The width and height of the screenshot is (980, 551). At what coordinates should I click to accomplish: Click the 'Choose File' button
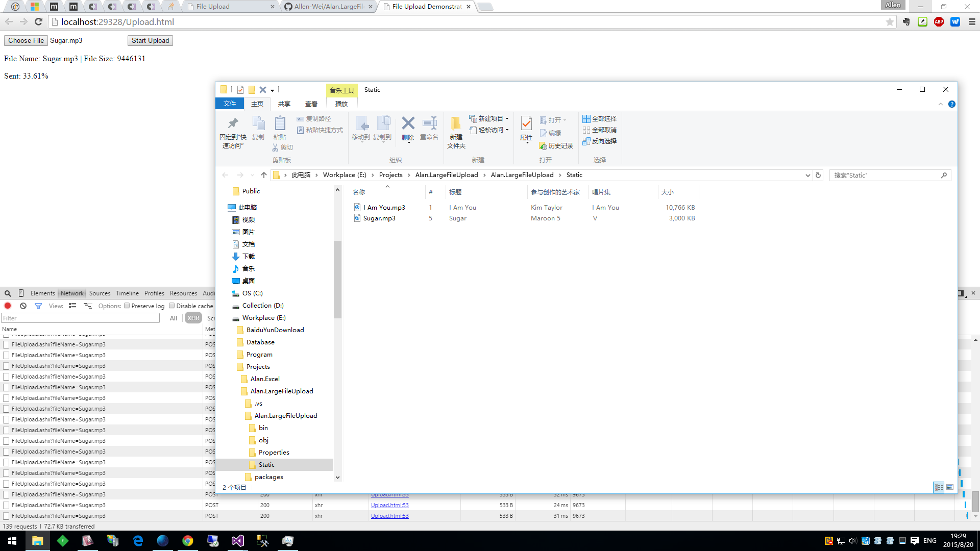[26, 40]
